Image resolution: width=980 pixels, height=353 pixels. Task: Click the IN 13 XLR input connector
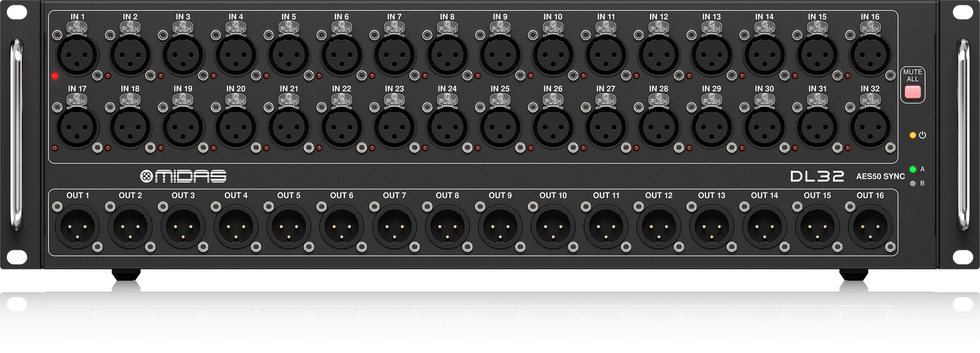[712, 55]
